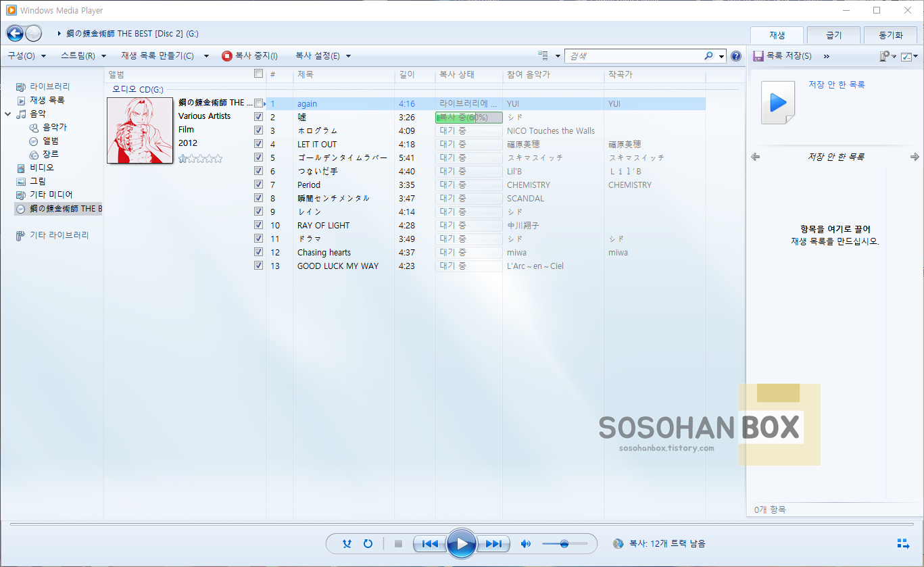Go to next list with right arrow
Image resolution: width=924 pixels, height=567 pixels.
[915, 157]
